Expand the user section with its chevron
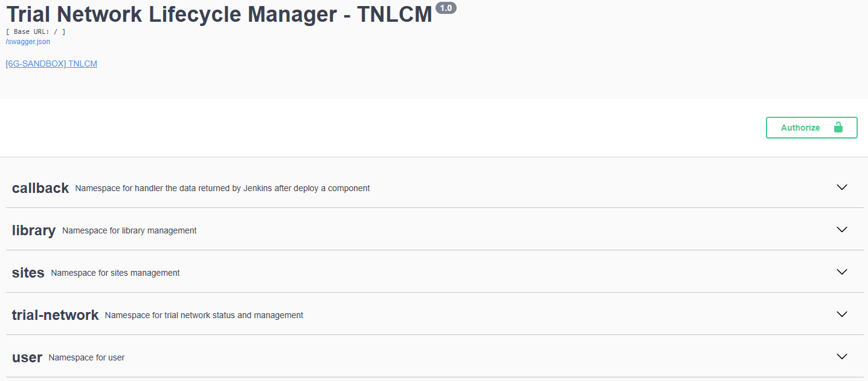Screen dimensions: 868x381 tap(842, 356)
